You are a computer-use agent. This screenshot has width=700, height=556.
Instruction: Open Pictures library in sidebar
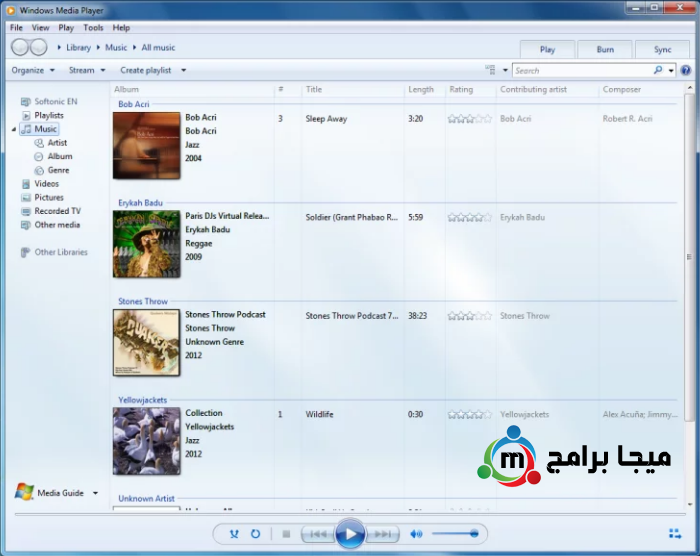pos(42,197)
